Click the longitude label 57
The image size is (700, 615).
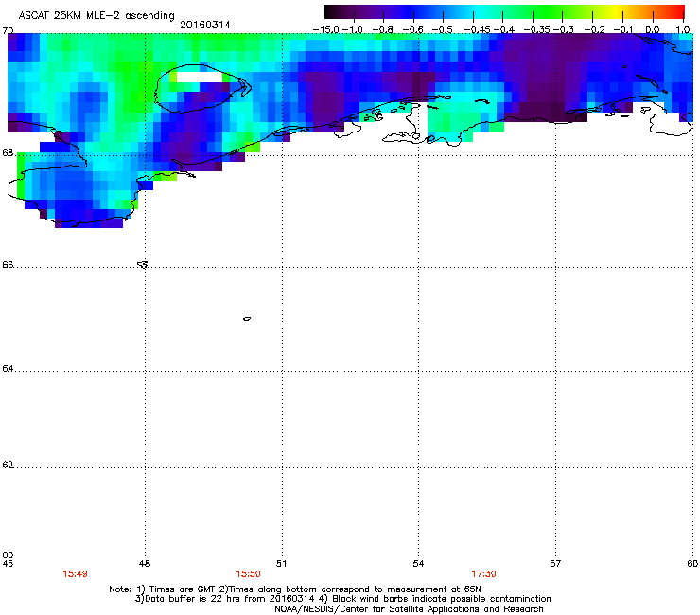(555, 564)
